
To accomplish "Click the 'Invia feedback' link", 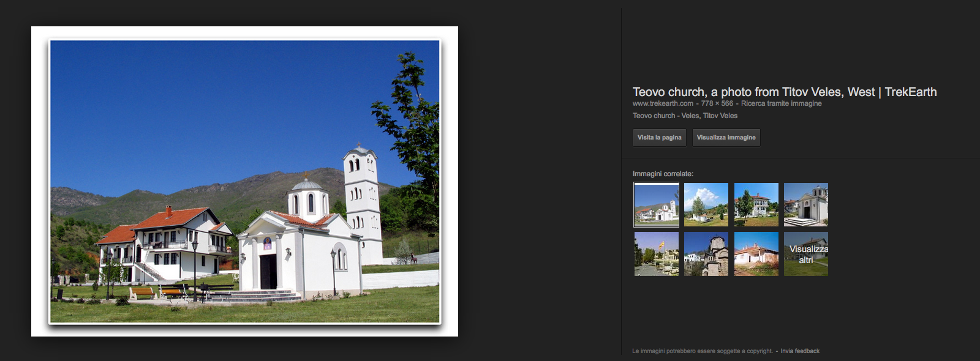I will [x=800, y=351].
